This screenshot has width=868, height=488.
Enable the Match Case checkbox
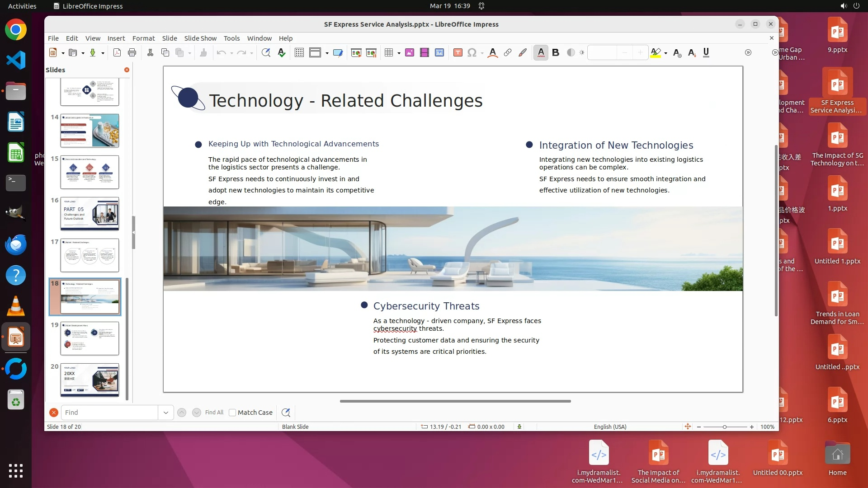tap(232, 413)
